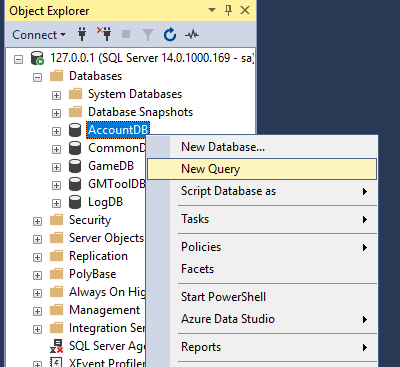This screenshot has width=400, height=367.
Task: Click the Replication folder icon
Action: pyautogui.click(x=56, y=256)
